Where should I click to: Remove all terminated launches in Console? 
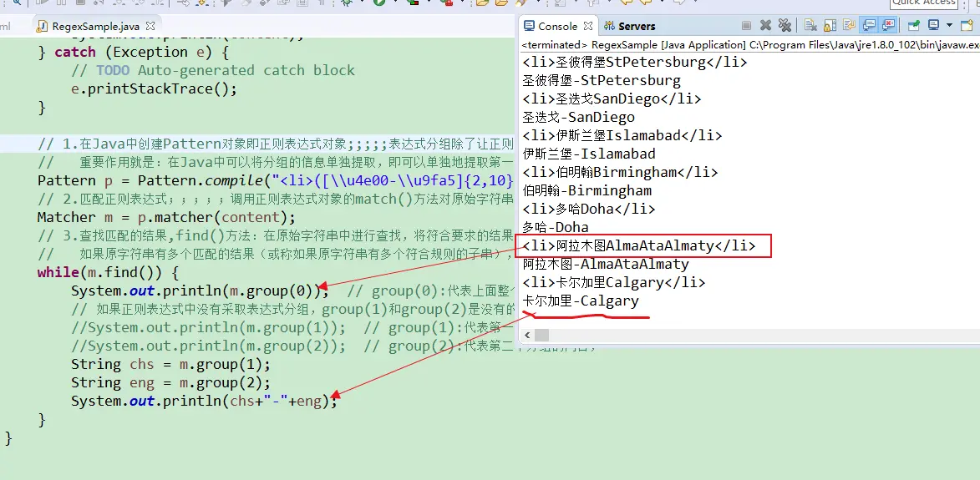pyautogui.click(x=785, y=26)
